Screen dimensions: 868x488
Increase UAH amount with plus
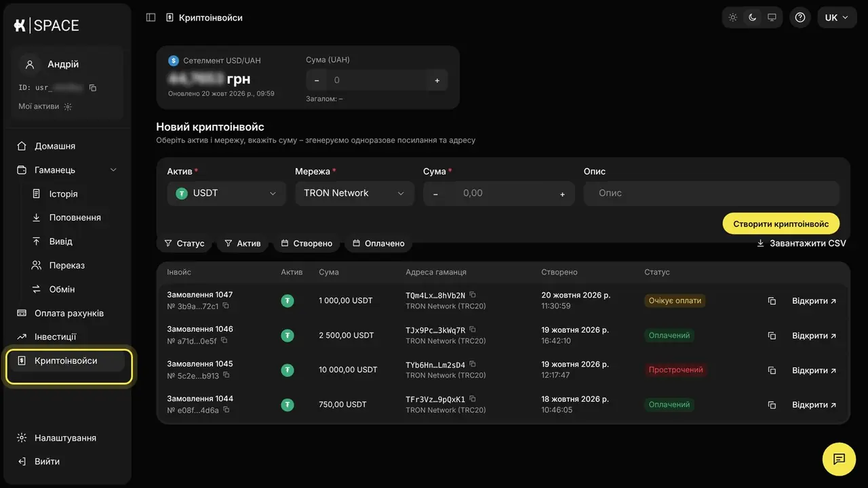[437, 81]
